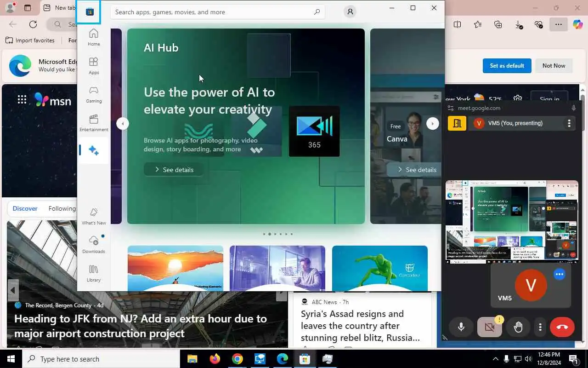Open Edge collections icon
The height and width of the screenshot is (368, 588).
(498, 25)
